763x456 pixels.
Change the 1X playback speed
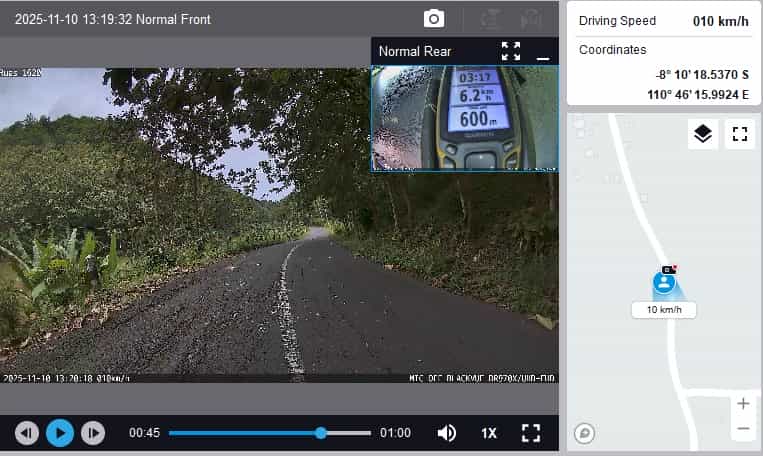click(489, 433)
